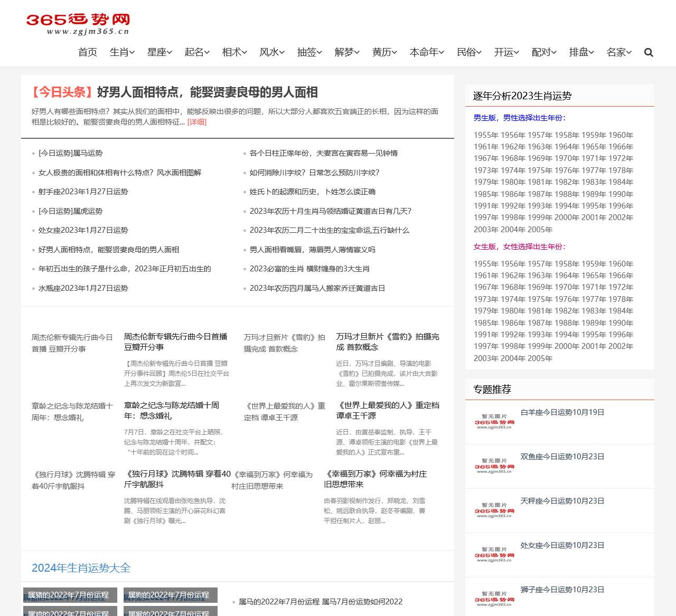Open the 开运 menu item
This screenshot has width=676, height=616.
point(506,52)
